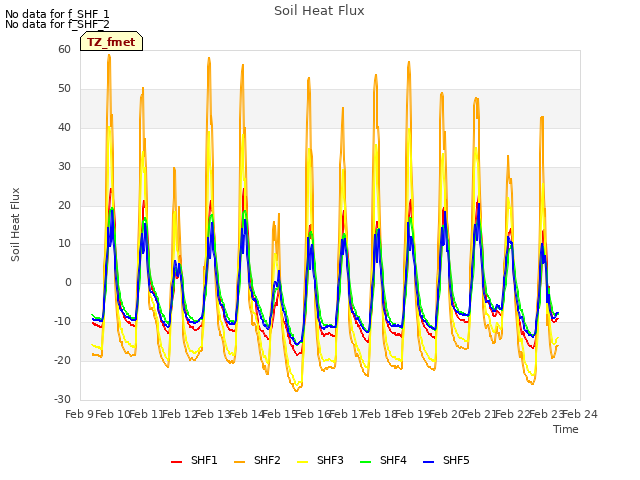Click the Feb 22 x-axis tick label
Screen dimensions: 640x480
tap(513, 414)
